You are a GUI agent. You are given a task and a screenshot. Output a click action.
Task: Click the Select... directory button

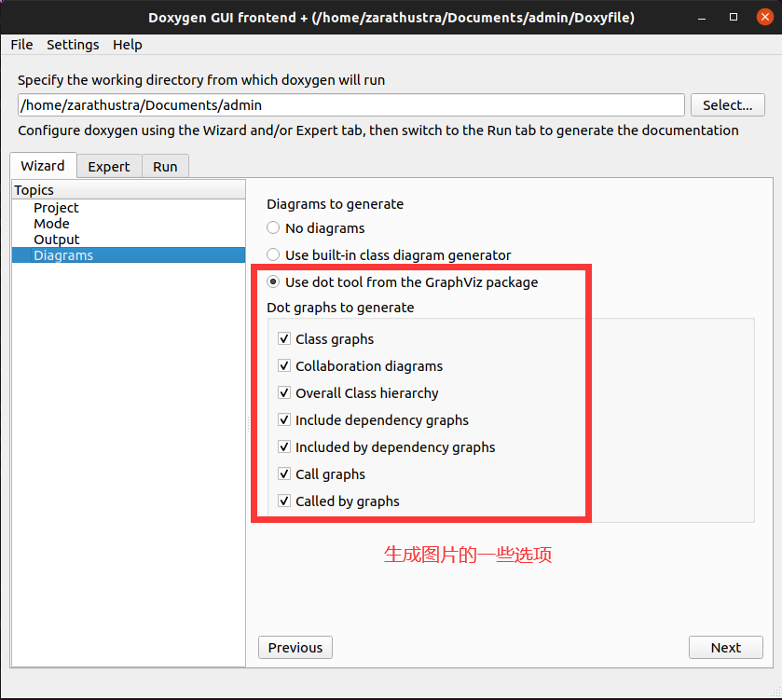727,105
